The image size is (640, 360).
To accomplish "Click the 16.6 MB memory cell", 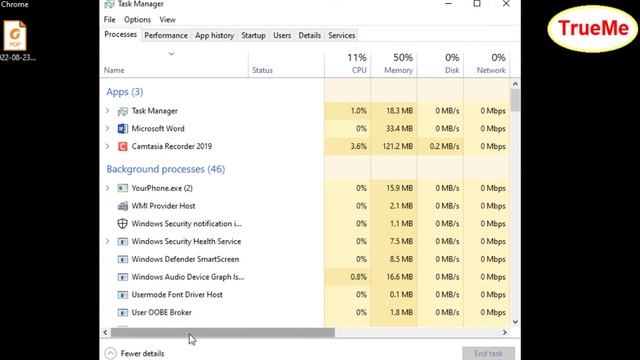I will coord(394,277).
